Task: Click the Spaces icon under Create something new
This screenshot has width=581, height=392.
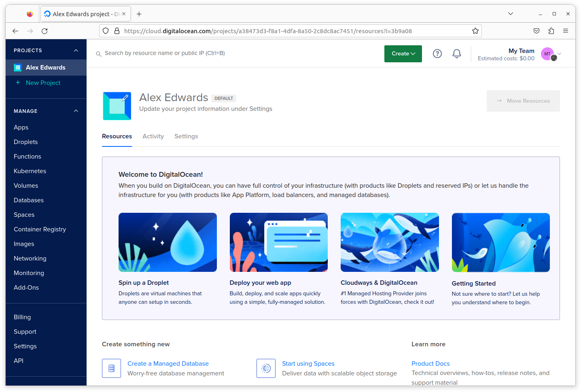Action: [x=266, y=368]
